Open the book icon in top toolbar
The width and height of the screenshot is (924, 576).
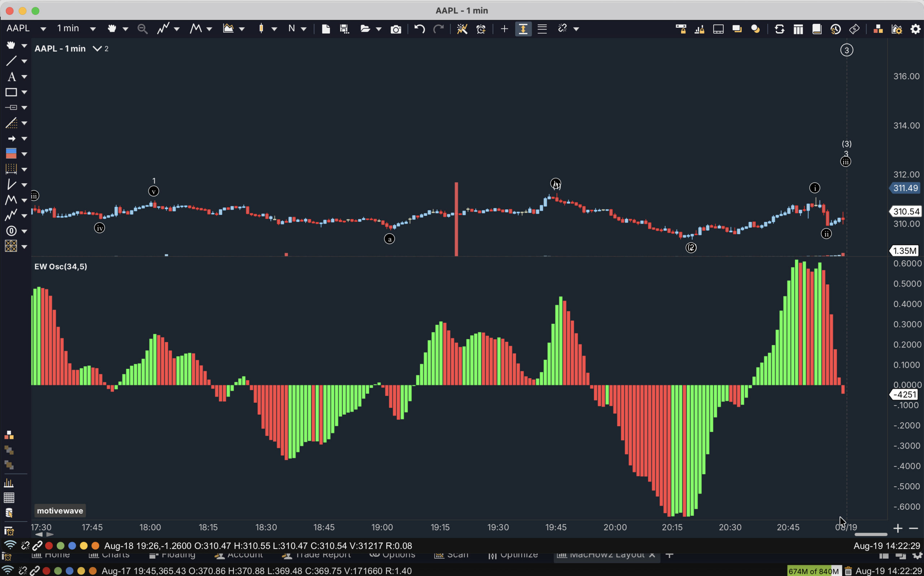816,29
